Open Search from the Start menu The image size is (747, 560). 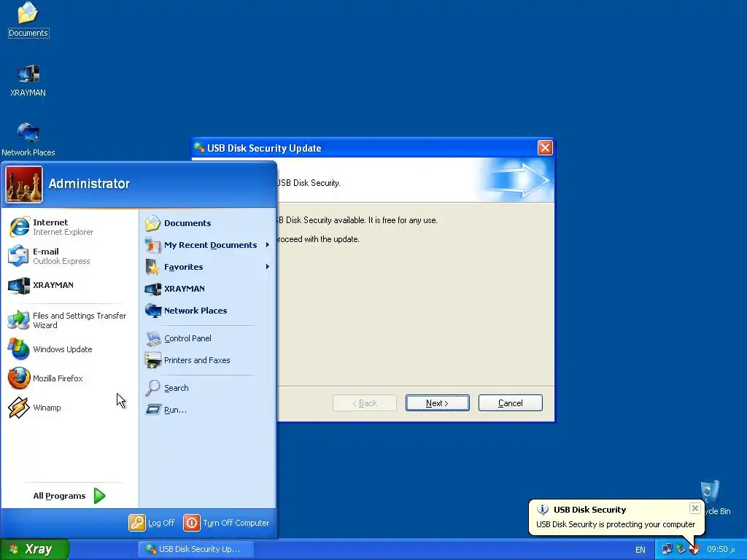coord(208,388)
